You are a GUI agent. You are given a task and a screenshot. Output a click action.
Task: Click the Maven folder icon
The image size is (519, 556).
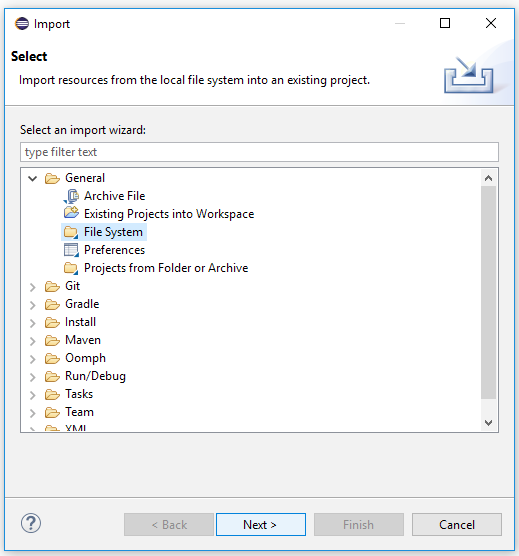(52, 340)
